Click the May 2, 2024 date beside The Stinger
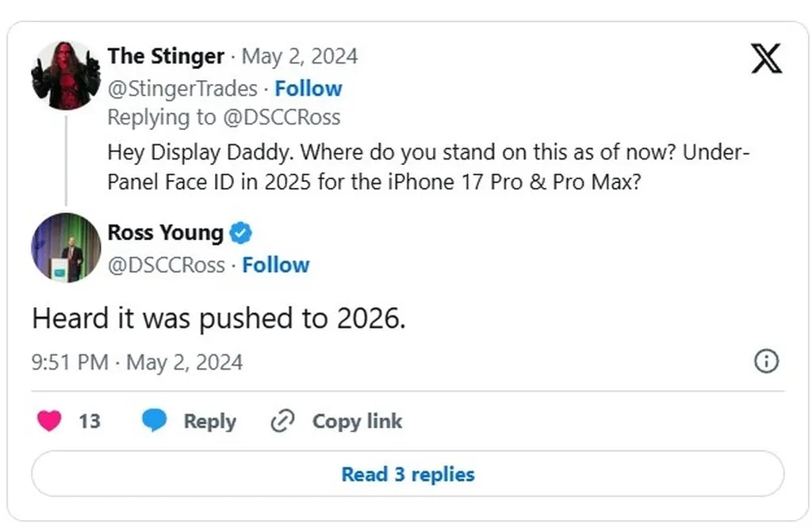Viewport: 812px width, 528px height. (x=300, y=57)
